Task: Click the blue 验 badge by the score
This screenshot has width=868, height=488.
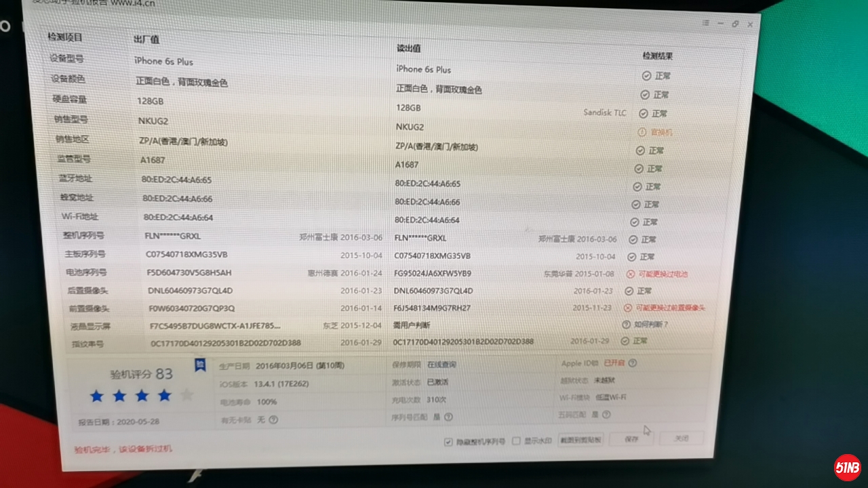Action: pyautogui.click(x=200, y=365)
